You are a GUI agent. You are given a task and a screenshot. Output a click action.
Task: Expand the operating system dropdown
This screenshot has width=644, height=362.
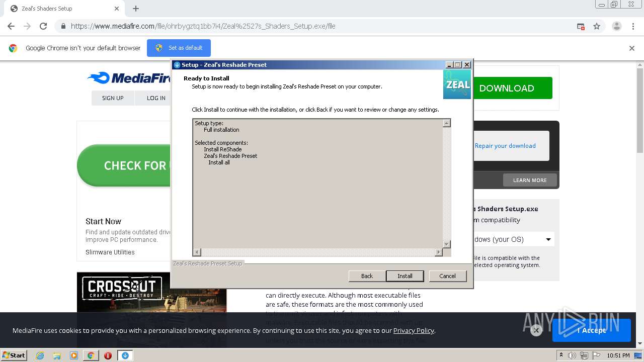point(513,239)
